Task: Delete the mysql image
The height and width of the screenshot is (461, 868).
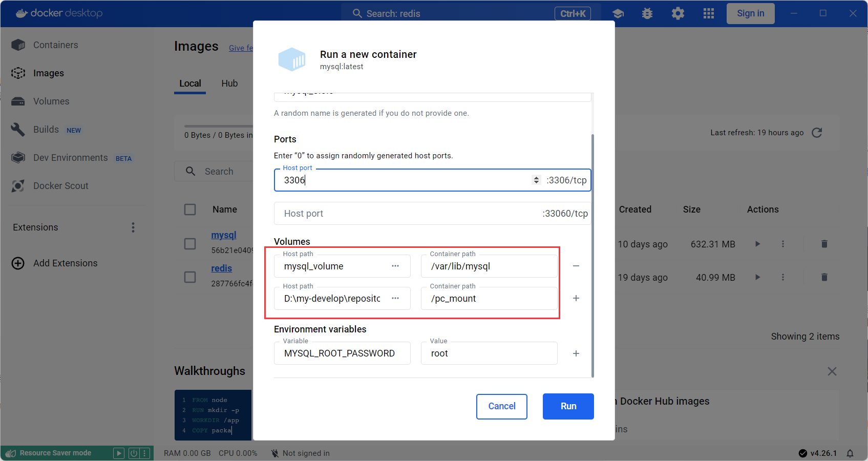Action: click(x=824, y=244)
